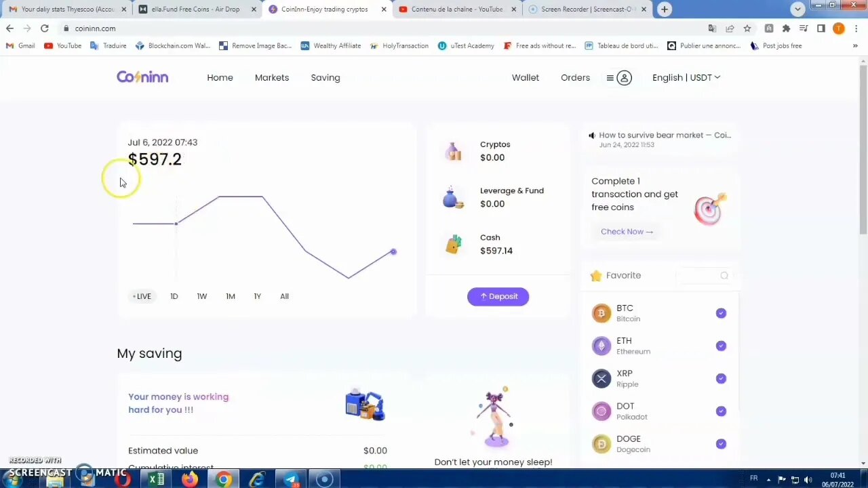Click the Polkadot DOT coin icon
This screenshot has width=868, height=488.
[x=601, y=411]
